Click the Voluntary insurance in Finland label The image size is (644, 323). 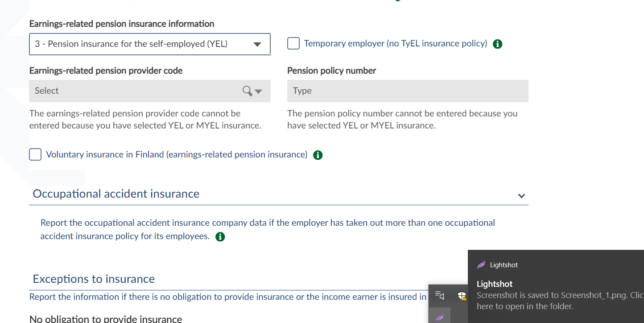click(177, 155)
